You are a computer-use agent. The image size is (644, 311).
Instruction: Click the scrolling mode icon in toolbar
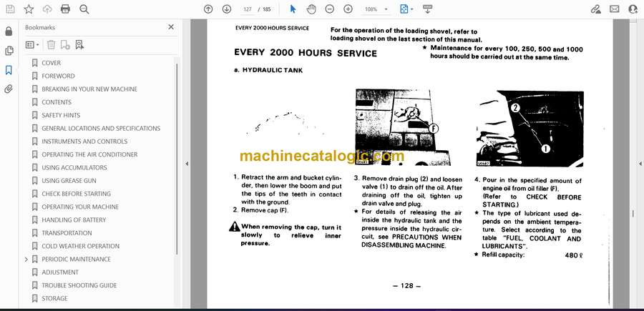[x=427, y=9]
